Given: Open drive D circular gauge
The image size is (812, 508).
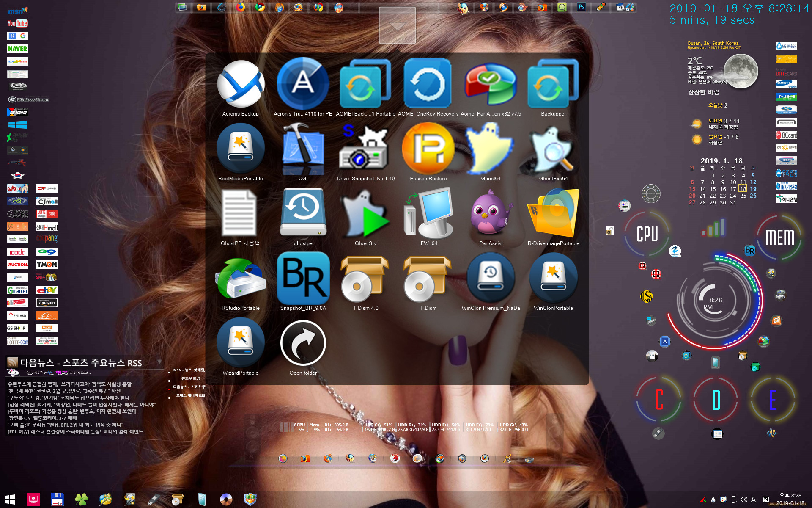Looking at the screenshot, I should [716, 399].
